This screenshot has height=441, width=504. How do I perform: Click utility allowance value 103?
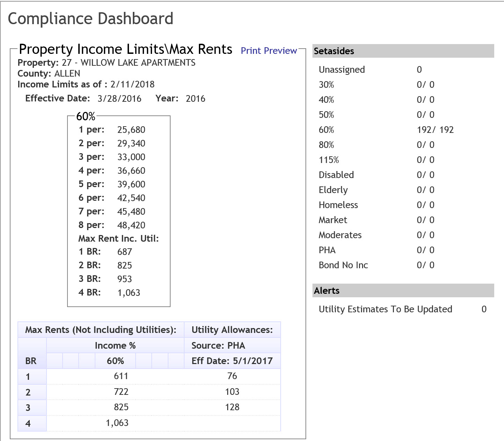[x=232, y=392]
